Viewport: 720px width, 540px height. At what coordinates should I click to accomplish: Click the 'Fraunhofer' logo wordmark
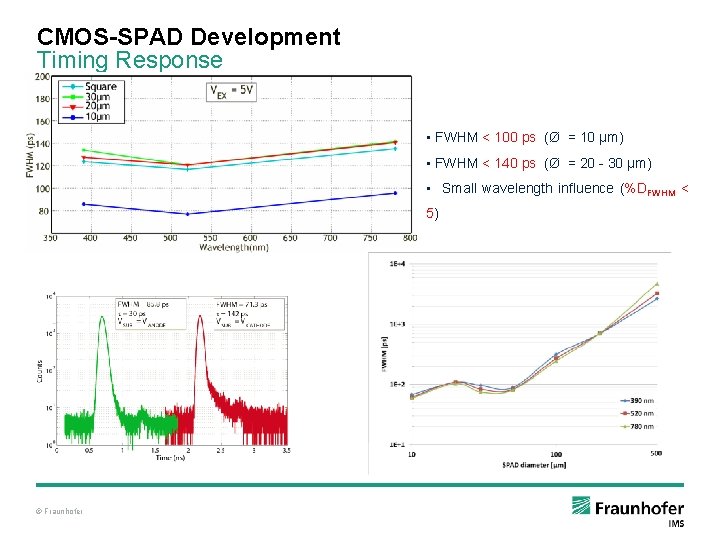point(639,508)
